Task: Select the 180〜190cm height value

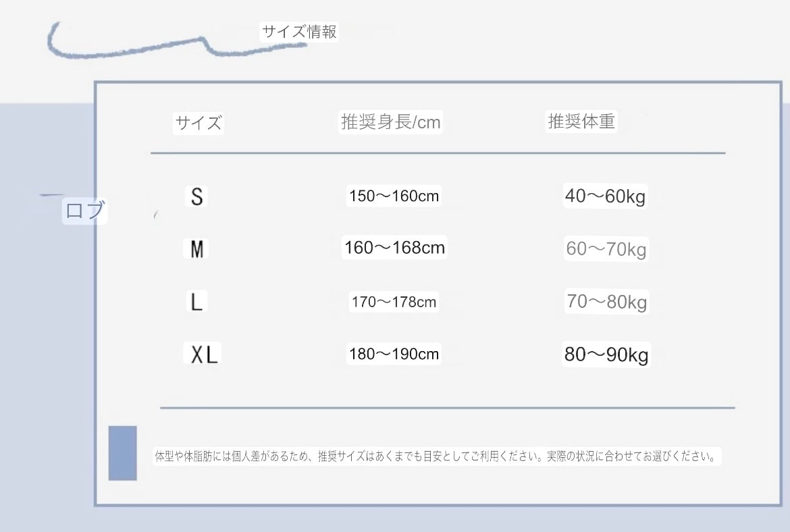Action: coord(394,354)
